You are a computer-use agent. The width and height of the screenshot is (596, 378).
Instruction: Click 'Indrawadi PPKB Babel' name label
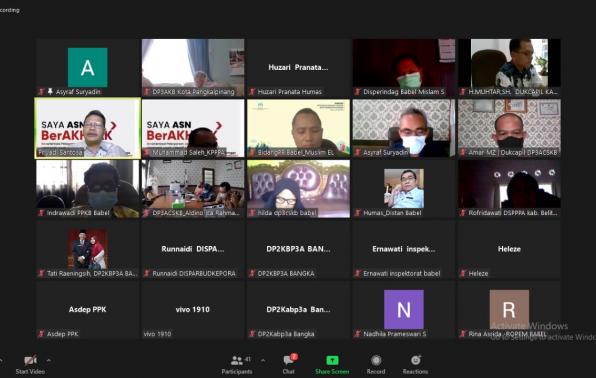coord(78,213)
